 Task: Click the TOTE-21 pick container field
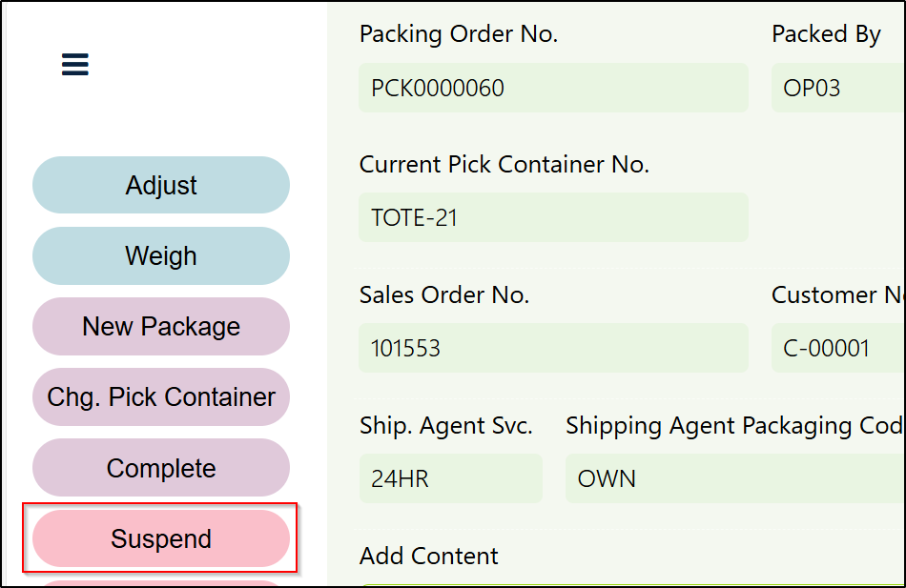click(553, 217)
